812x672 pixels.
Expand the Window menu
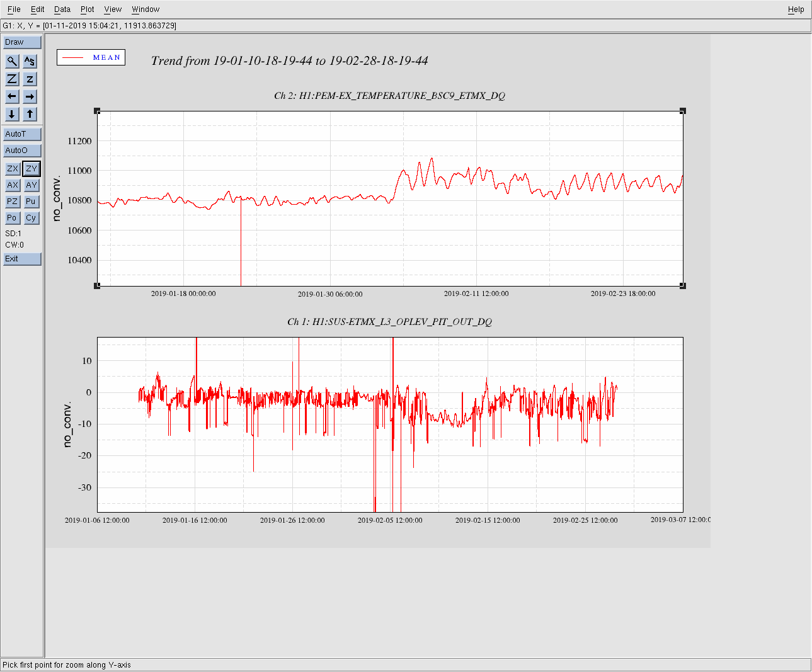[146, 9]
